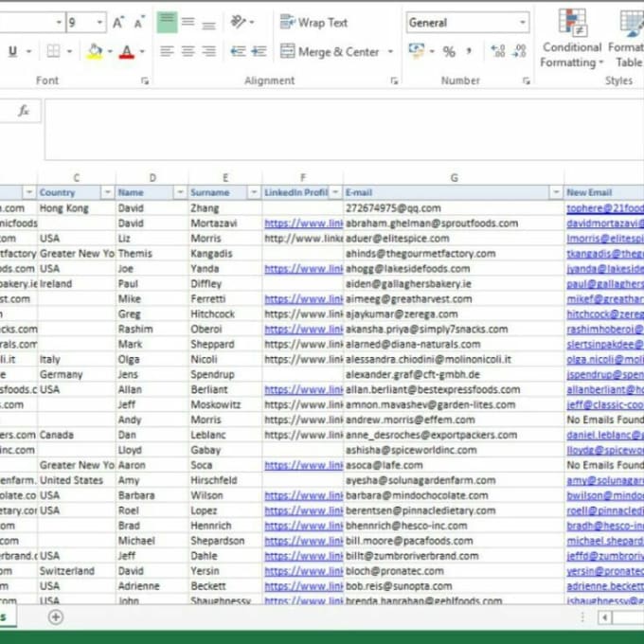The image size is (644, 644).
Task: Apply underline formatting
Action: [x=12, y=51]
